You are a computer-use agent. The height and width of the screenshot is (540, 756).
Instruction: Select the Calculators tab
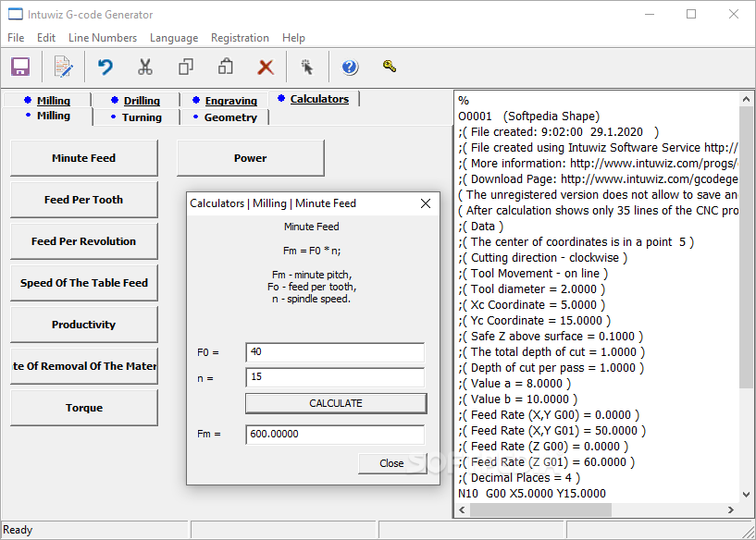(x=314, y=99)
